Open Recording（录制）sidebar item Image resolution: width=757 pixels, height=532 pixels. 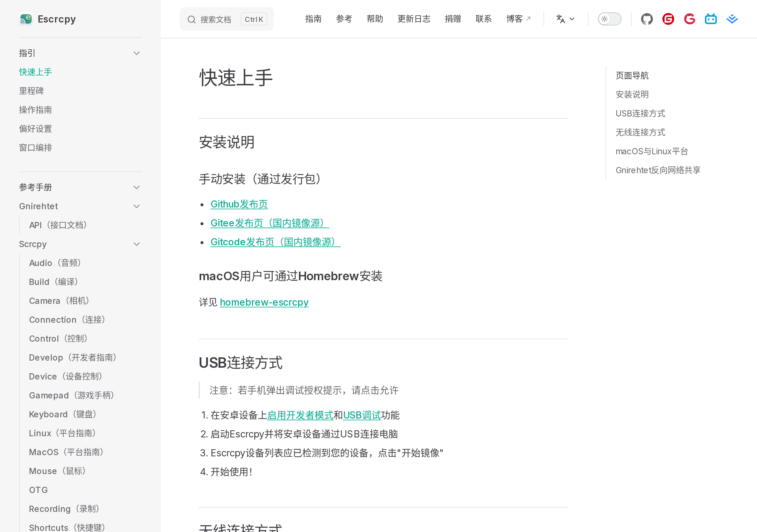click(64, 509)
